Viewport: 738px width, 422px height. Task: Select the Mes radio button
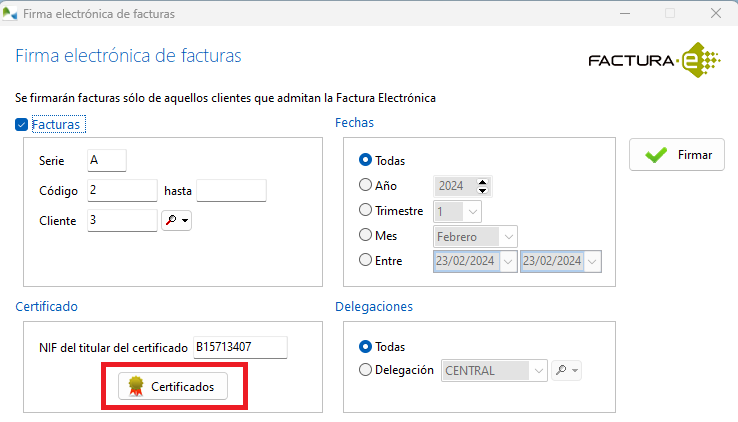pyautogui.click(x=365, y=236)
